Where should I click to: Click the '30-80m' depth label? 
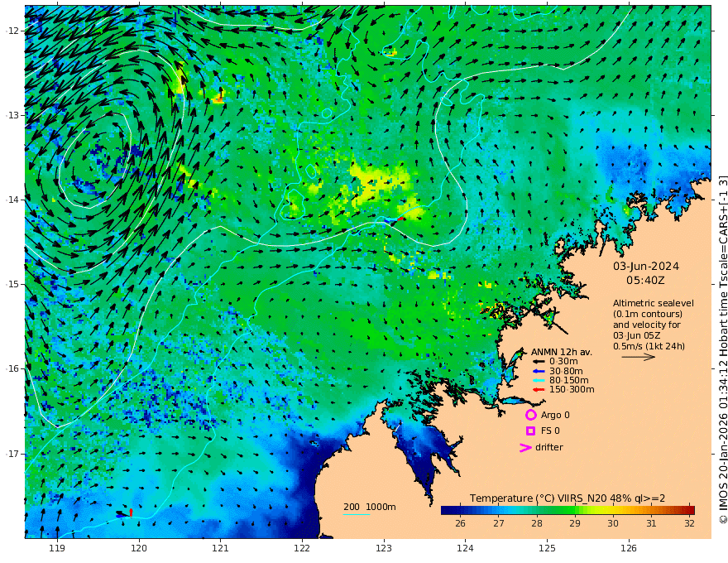tap(566, 371)
